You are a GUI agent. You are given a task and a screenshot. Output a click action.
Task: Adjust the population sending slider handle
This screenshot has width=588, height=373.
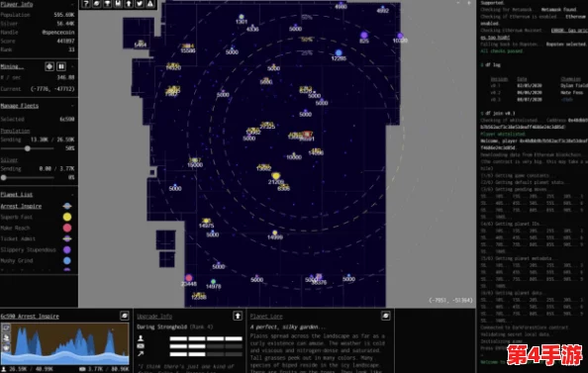(28, 148)
